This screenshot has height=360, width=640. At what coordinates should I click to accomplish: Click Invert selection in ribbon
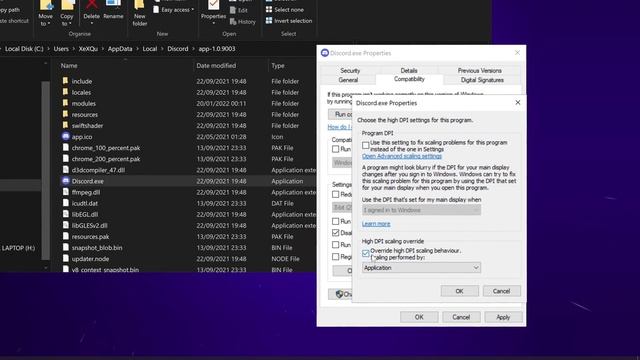click(289, 20)
